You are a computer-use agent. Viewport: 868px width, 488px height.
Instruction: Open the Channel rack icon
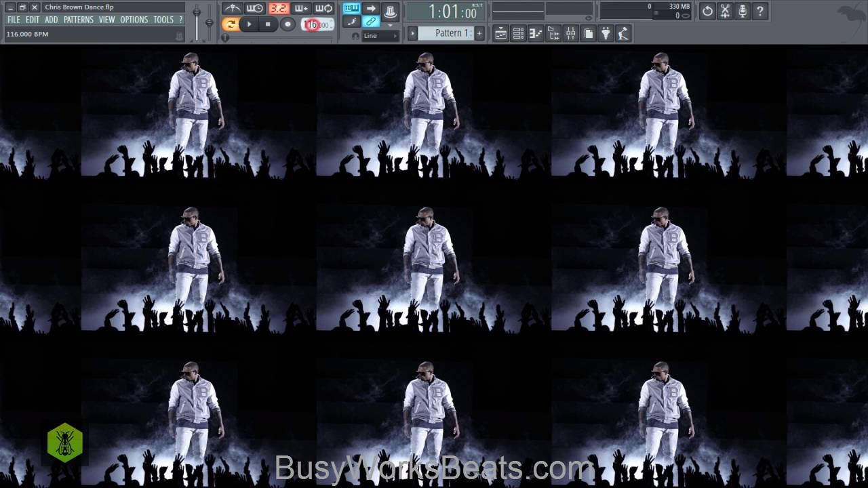point(518,33)
